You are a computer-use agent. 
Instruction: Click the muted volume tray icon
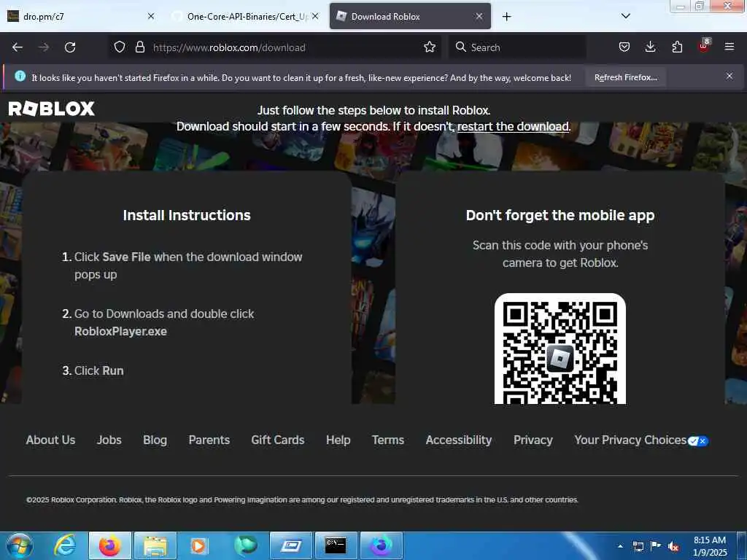673,547
